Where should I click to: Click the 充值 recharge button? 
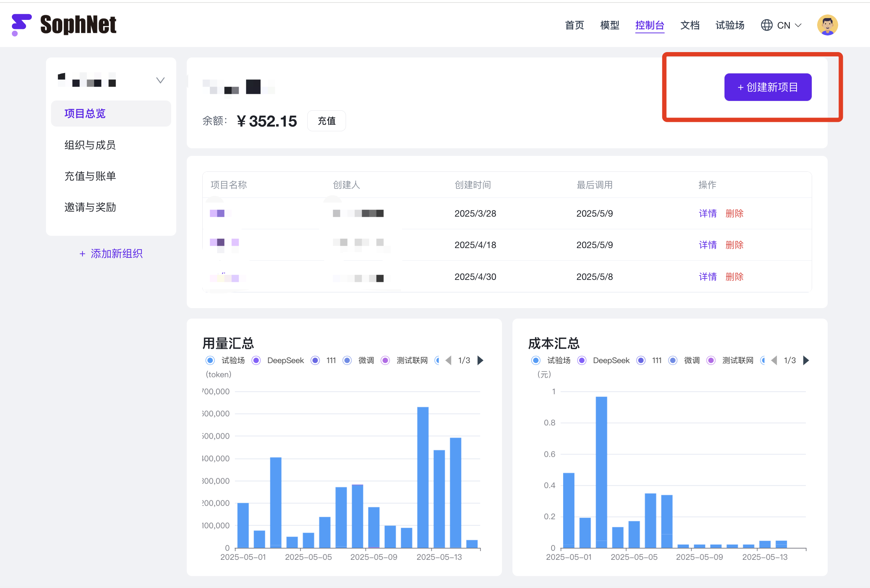(x=326, y=121)
